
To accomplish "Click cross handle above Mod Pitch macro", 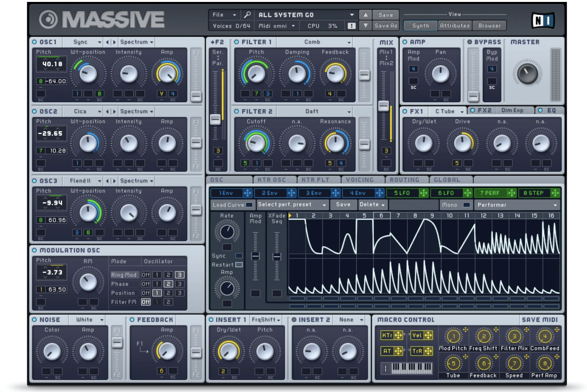I will (465, 330).
